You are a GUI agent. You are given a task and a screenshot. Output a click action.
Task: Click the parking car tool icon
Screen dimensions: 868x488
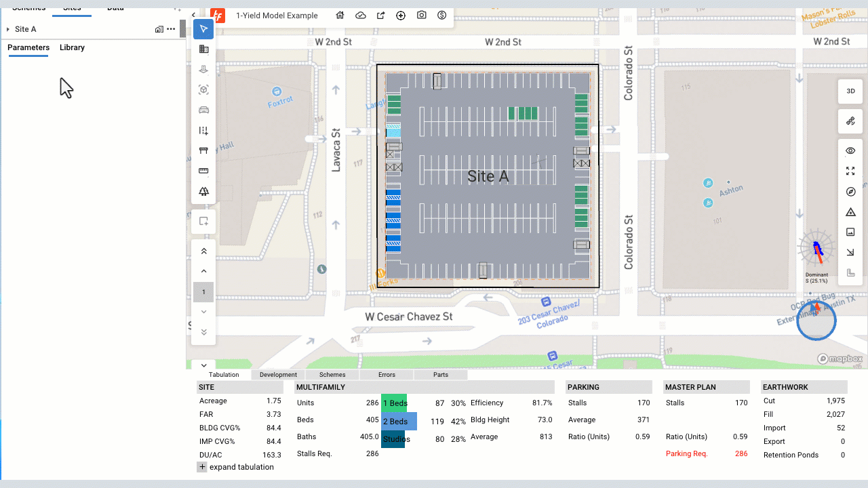coord(203,110)
